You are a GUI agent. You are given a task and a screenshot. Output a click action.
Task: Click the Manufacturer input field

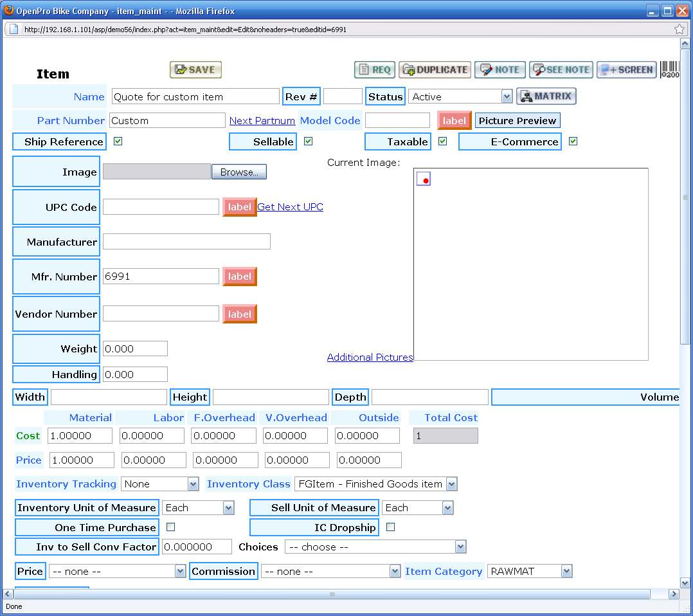[x=186, y=242]
